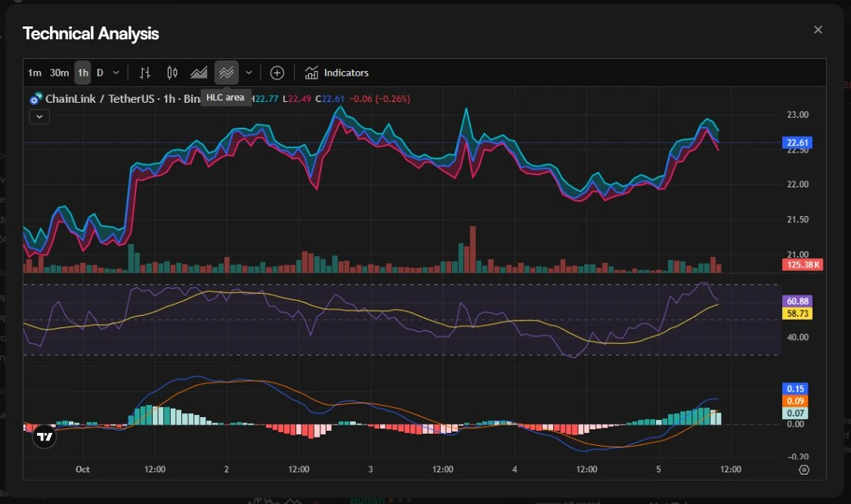The width and height of the screenshot is (851, 504).
Task: Switch to the 30m timeframe
Action: 59,73
